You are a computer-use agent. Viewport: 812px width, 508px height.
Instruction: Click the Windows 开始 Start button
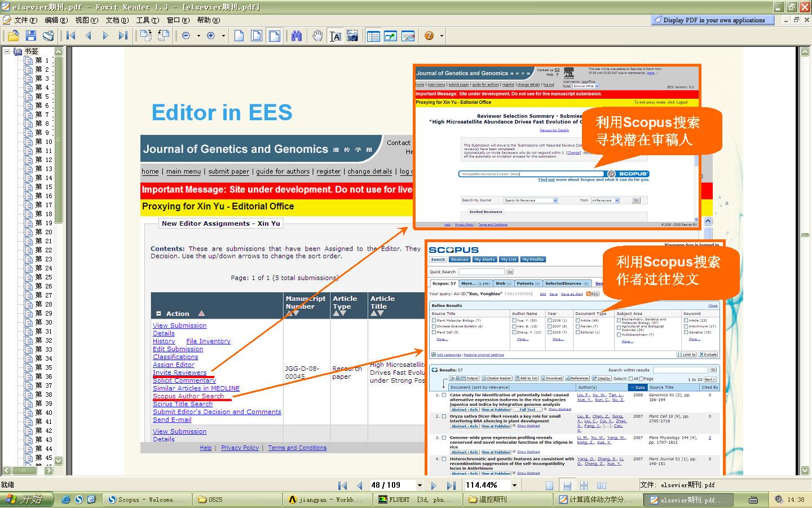click(27, 500)
